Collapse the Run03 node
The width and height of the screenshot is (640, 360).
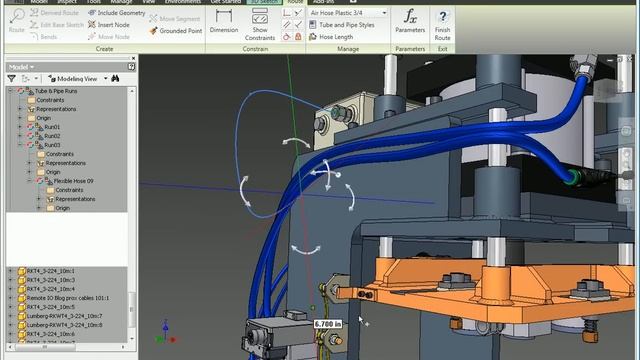coord(20,145)
